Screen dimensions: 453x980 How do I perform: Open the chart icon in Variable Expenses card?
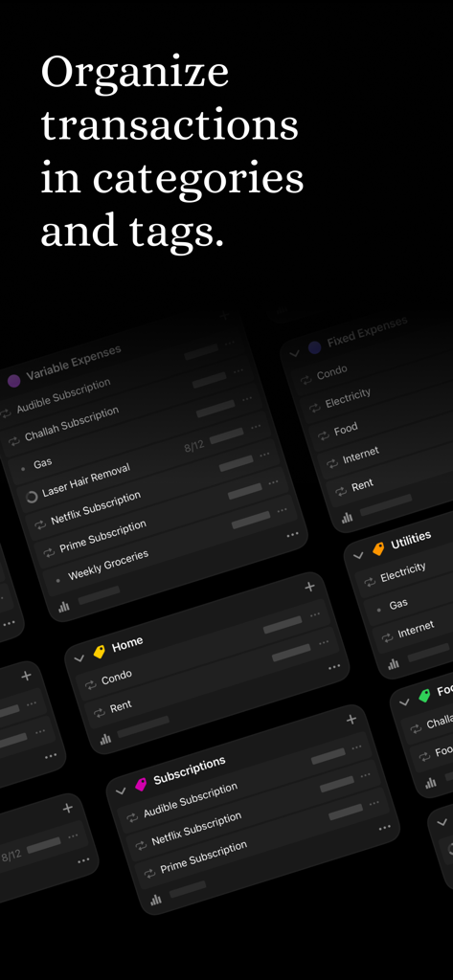[64, 607]
